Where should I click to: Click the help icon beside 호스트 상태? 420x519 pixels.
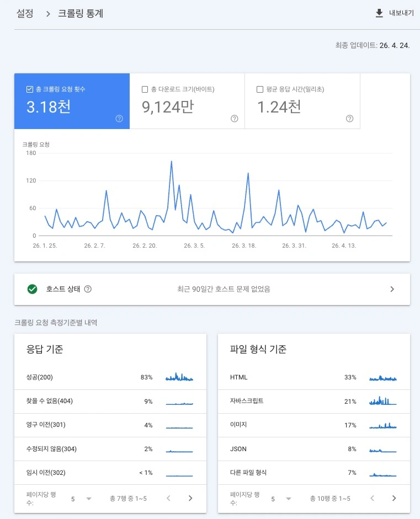(x=88, y=289)
